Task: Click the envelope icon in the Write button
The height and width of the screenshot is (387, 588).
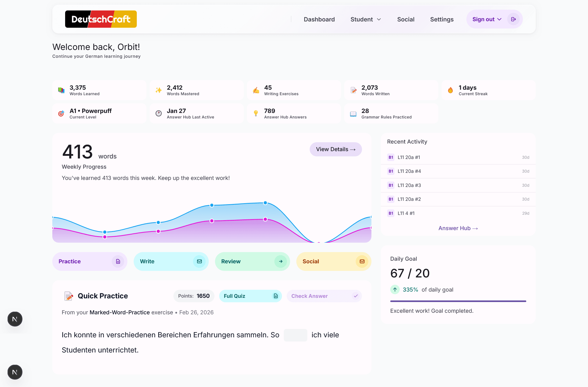Action: 199,261
